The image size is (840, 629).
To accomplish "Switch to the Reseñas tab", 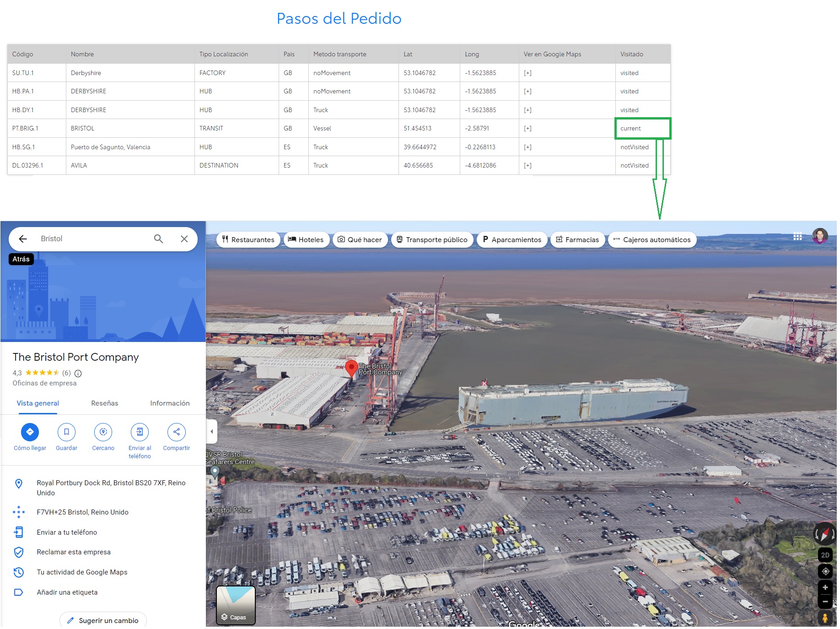I will 104,404.
